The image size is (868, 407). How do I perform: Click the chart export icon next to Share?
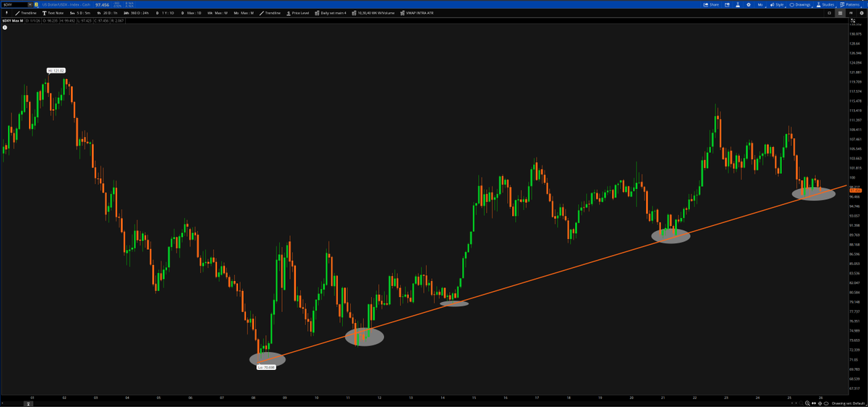point(727,4)
